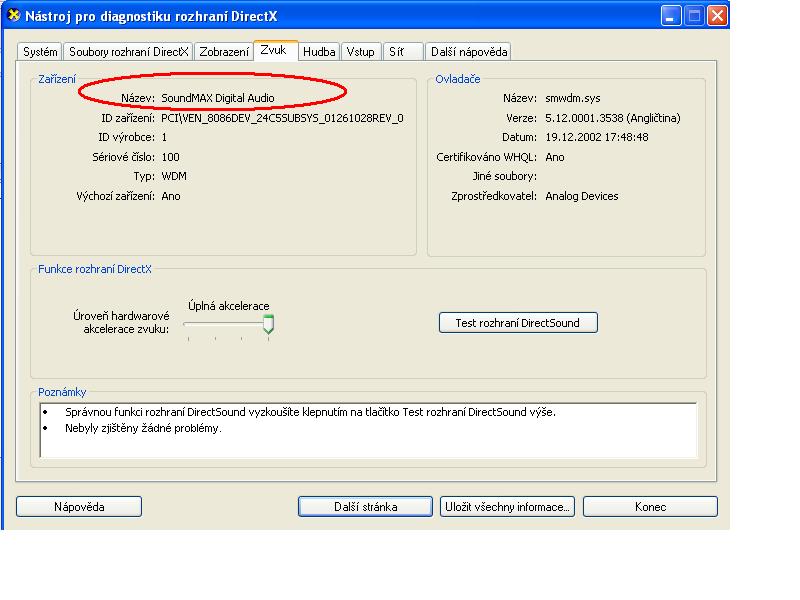This screenshot has height=600, width=800.
Task: Click the DirectX icon in the title bar
Action: click(x=14, y=16)
